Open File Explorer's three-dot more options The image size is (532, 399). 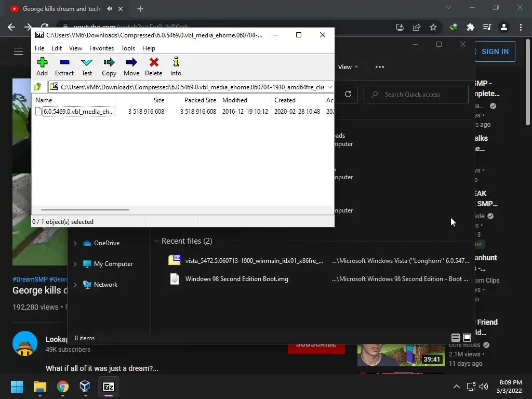380,67
